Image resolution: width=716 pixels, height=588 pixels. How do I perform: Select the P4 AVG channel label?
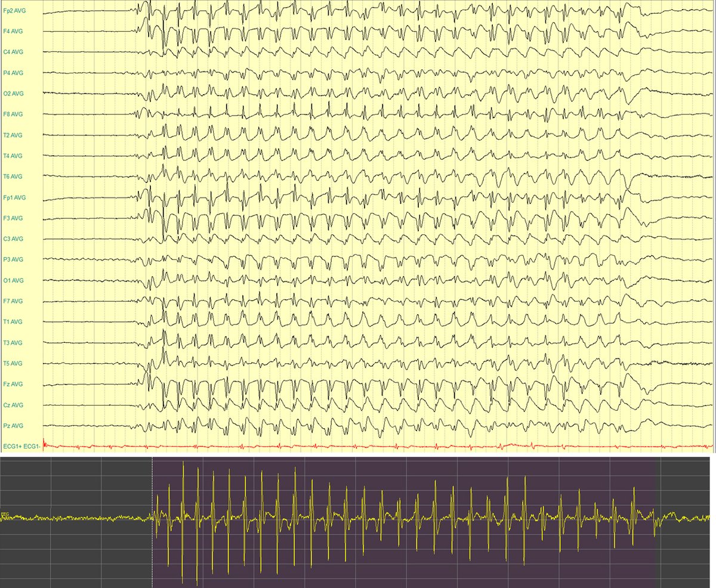[x=13, y=73]
